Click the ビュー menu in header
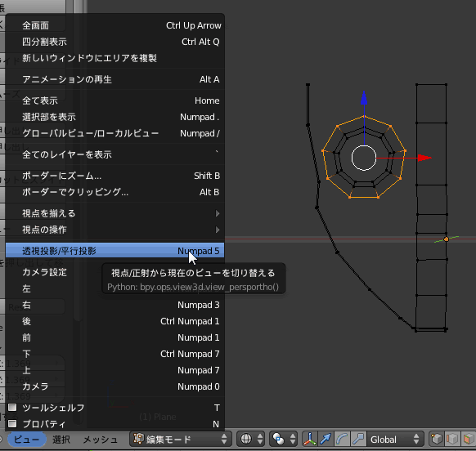The width and height of the screenshot is (476, 451). (x=27, y=440)
